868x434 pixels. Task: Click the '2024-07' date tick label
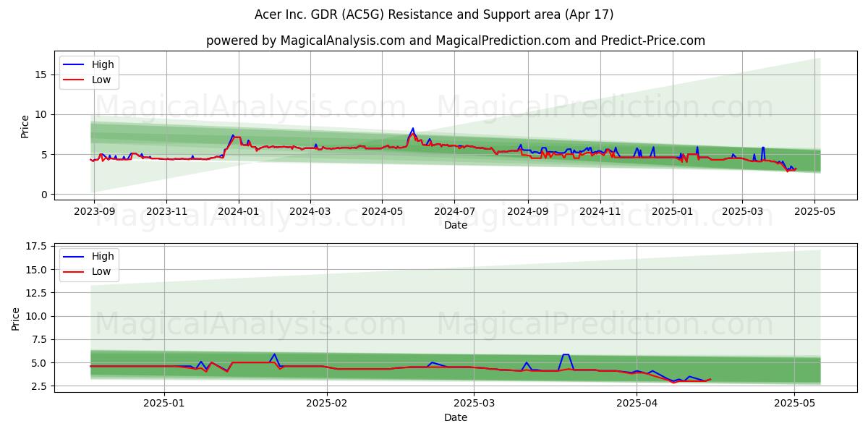point(454,210)
